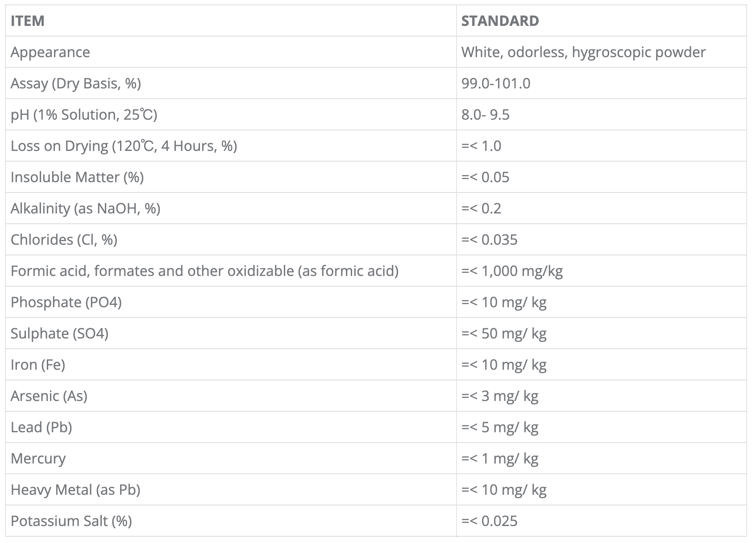The height and width of the screenshot is (543, 756).
Task: Click the Arsenic (As) row label
Action: tap(49, 396)
